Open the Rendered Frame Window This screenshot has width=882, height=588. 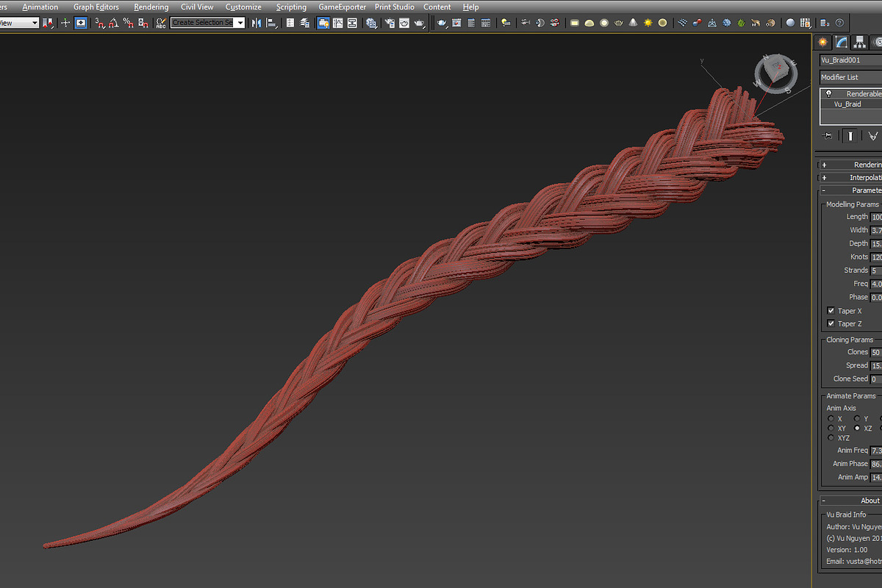(x=404, y=23)
